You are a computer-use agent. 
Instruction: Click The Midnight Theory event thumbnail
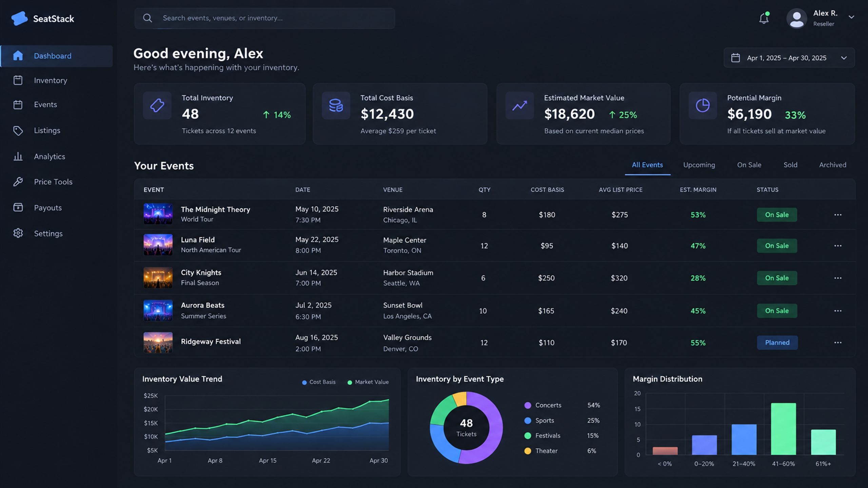pyautogui.click(x=158, y=214)
